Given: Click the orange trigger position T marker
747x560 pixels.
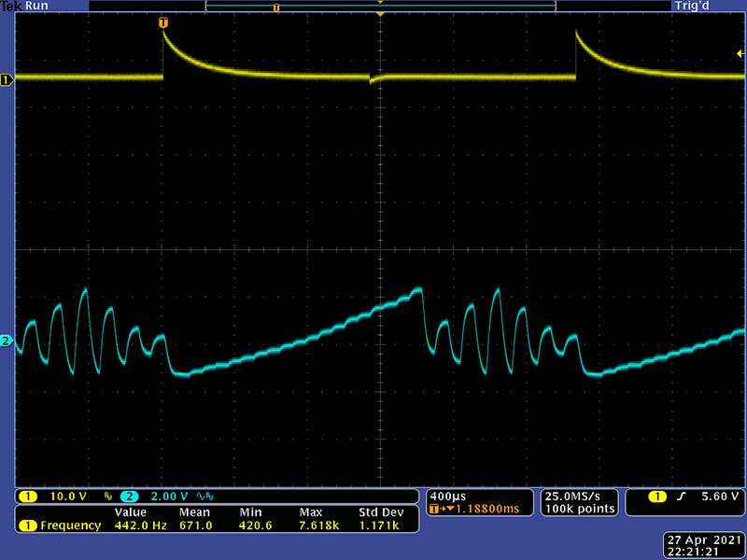Looking at the screenshot, I should [x=164, y=21].
